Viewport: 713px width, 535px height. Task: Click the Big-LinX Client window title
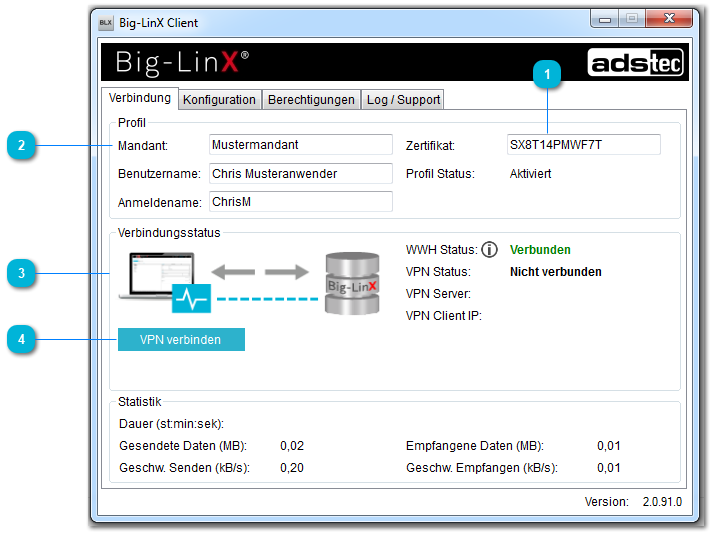tap(158, 23)
